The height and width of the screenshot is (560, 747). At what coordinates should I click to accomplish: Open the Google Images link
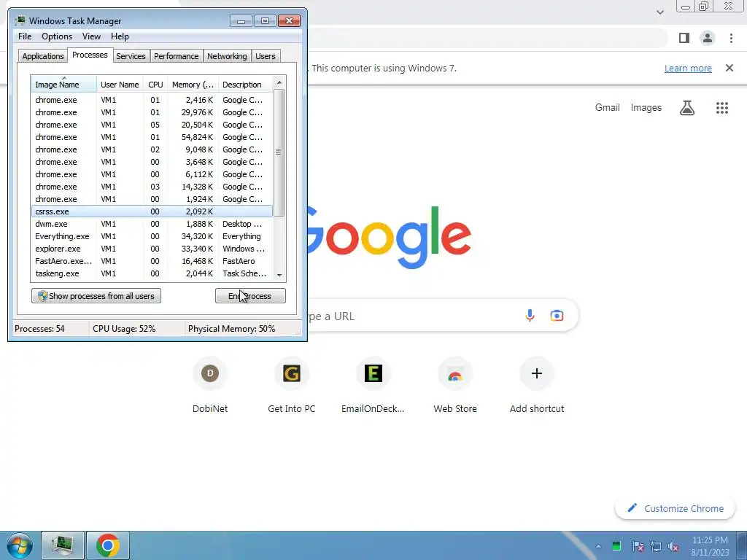click(646, 108)
